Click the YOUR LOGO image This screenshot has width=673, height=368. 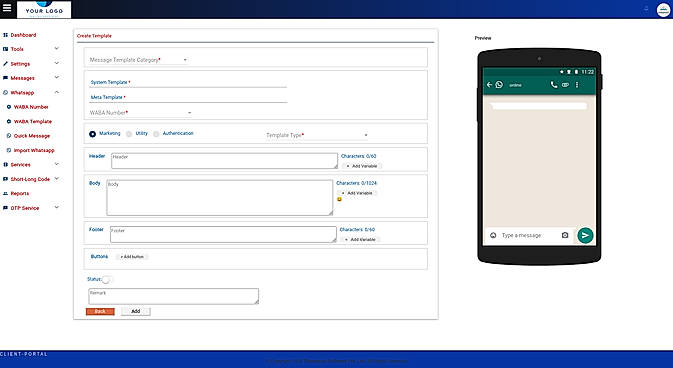click(44, 9)
